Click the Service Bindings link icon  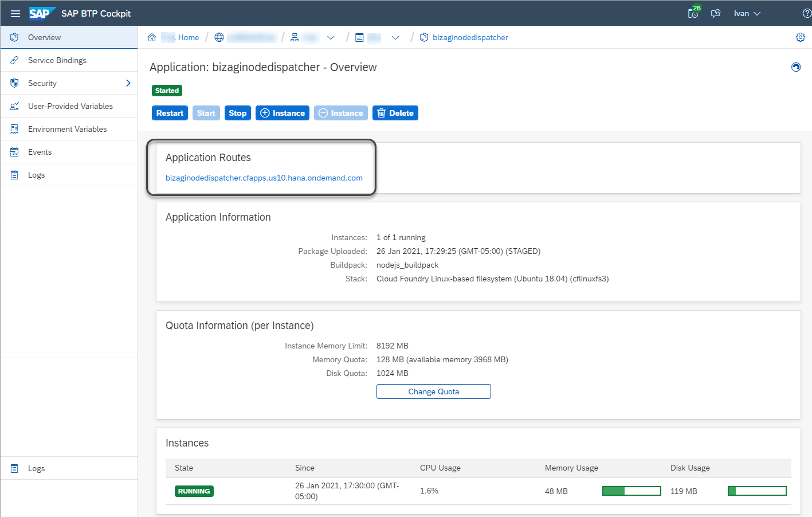click(x=14, y=60)
